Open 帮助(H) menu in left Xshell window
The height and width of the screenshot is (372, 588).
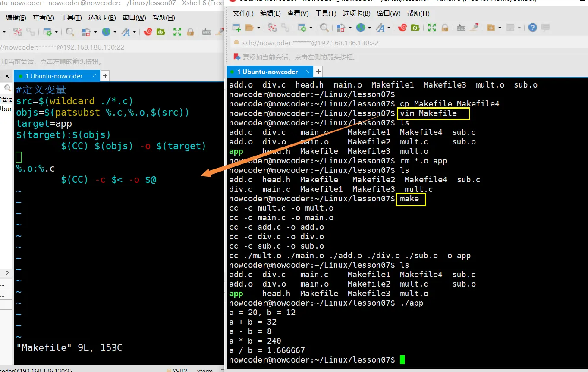164,18
